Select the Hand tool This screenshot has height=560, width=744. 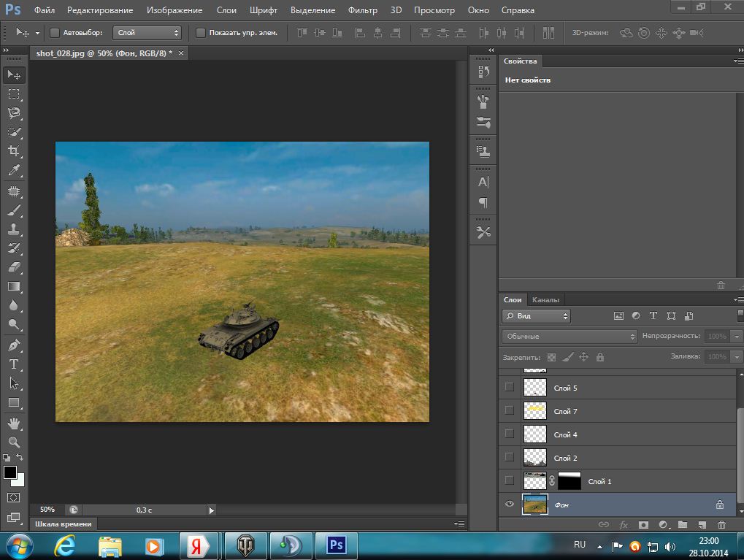point(14,423)
